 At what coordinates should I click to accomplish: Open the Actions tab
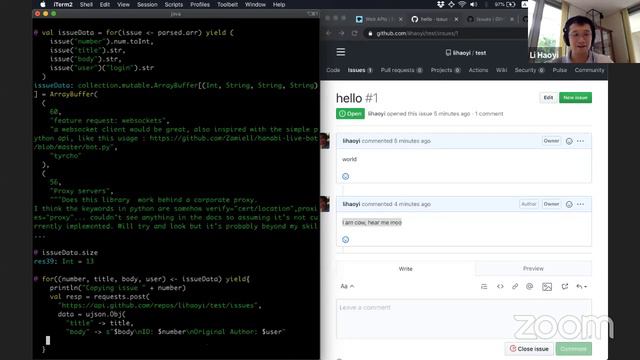coord(478,70)
